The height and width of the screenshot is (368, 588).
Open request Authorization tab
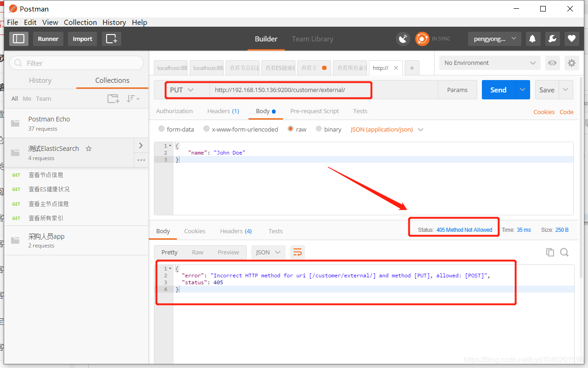coord(175,111)
